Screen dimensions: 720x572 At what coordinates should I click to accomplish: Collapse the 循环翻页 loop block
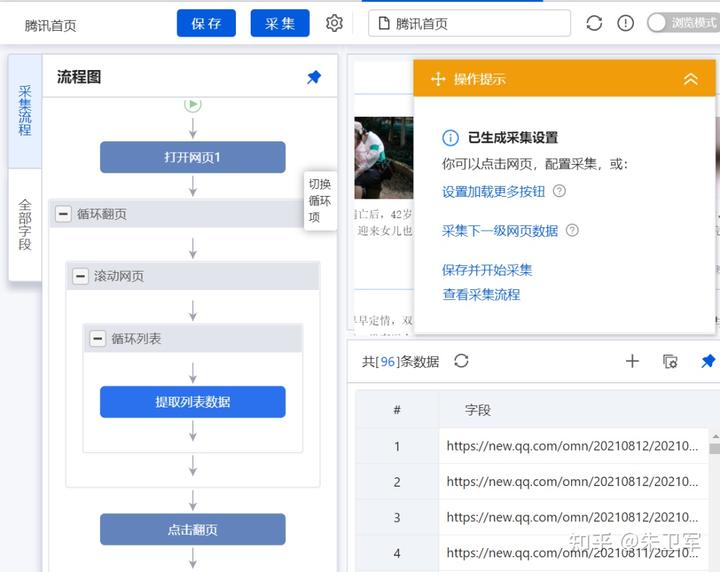pyautogui.click(x=63, y=214)
